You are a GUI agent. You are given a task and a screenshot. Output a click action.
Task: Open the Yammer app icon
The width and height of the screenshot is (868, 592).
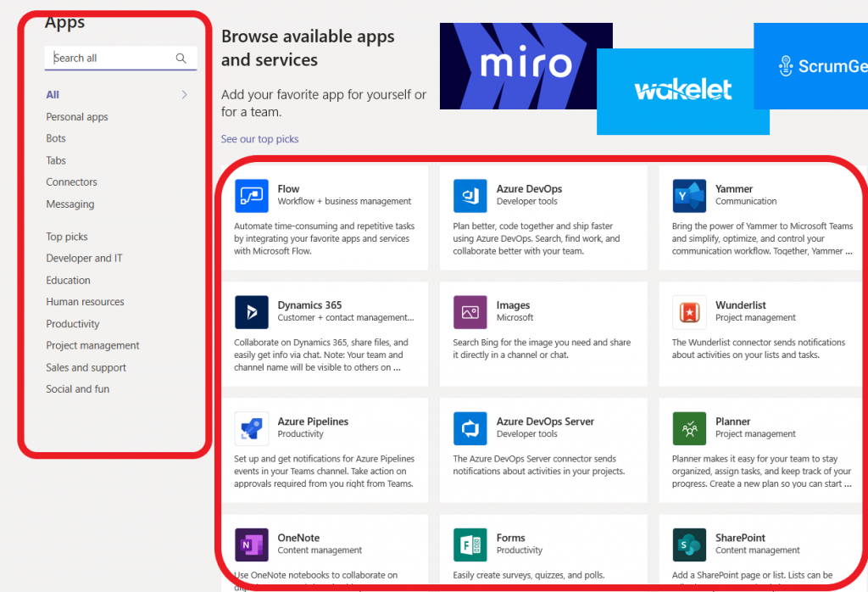click(x=688, y=195)
